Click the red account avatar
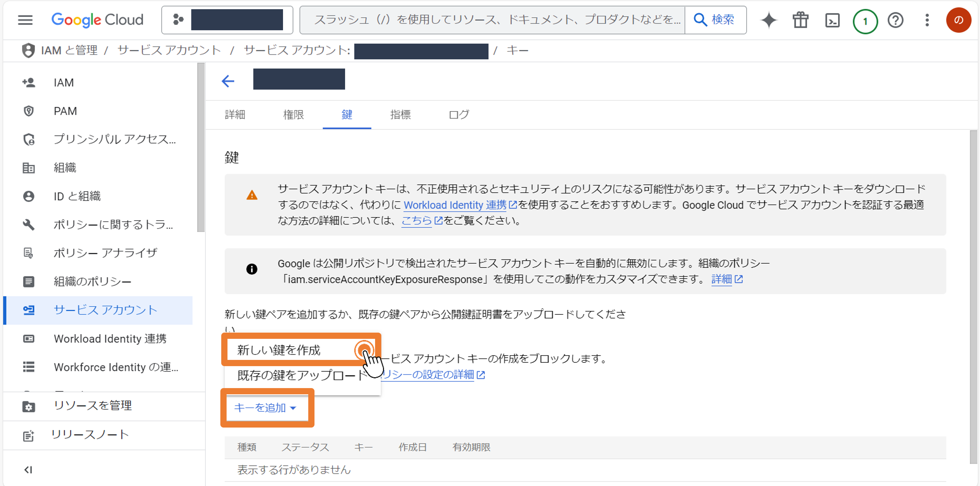Screen dimensions: 980x486 pos(959,20)
